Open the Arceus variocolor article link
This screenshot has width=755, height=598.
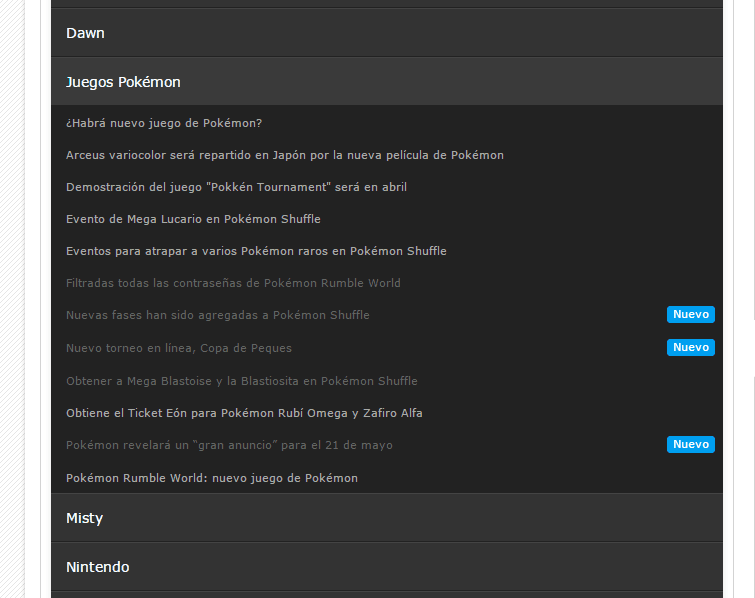tap(284, 155)
